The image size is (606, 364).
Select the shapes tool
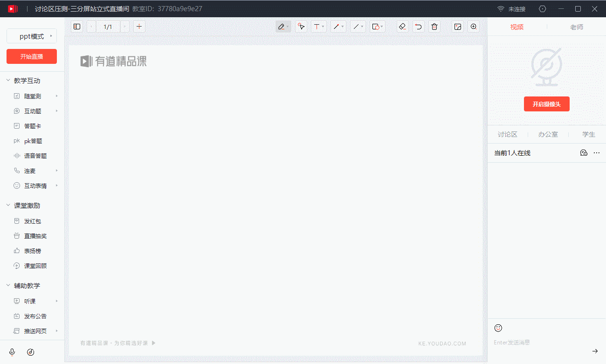[378, 27]
